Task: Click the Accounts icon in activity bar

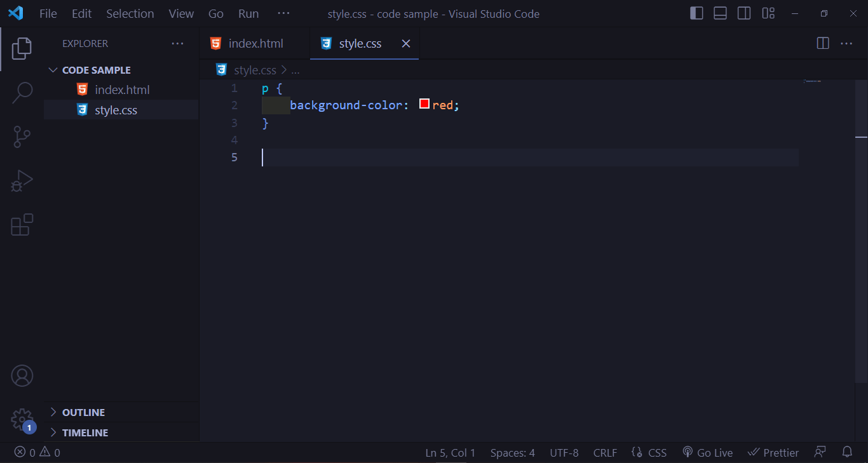Action: [22, 375]
